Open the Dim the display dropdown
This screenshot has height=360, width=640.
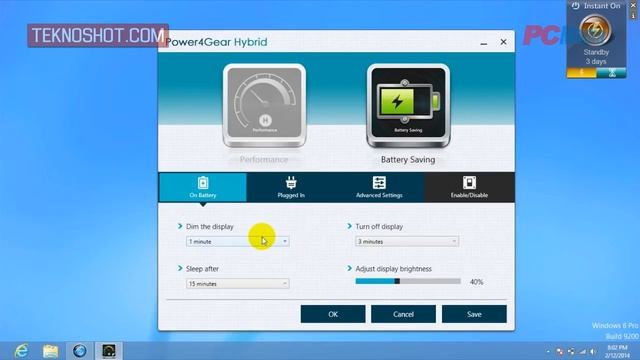(x=238, y=242)
